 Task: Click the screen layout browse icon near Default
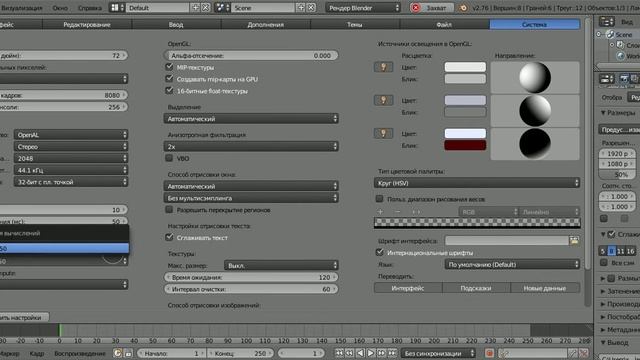[117, 7]
